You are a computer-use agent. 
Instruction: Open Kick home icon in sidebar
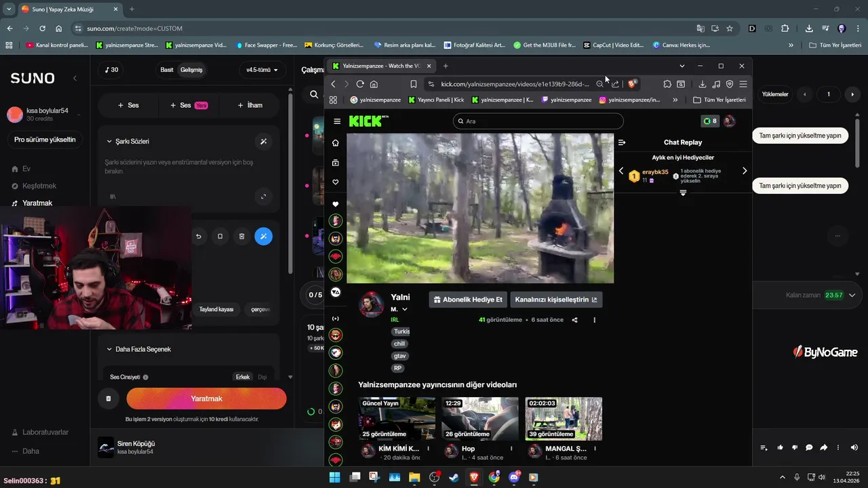[335, 143]
